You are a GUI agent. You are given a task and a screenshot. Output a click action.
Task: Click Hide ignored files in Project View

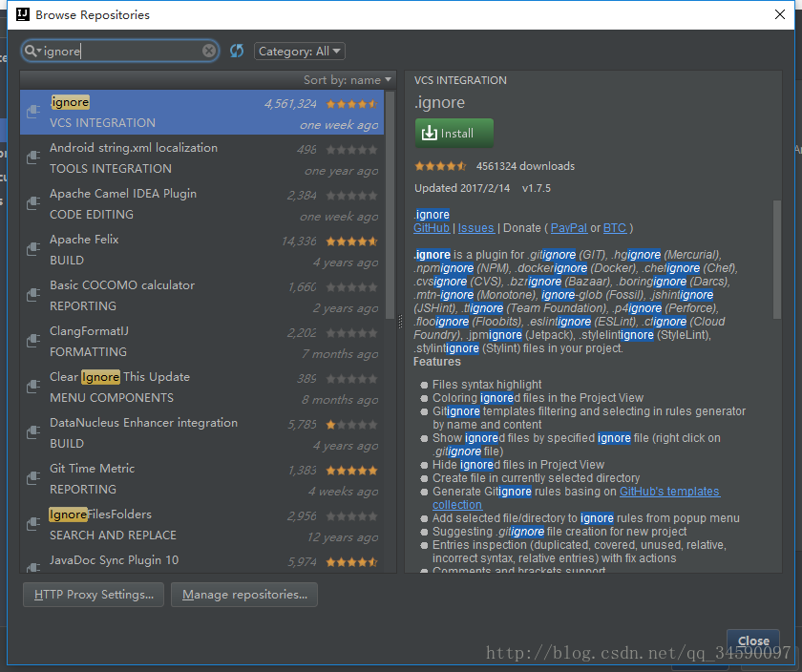(x=518, y=465)
